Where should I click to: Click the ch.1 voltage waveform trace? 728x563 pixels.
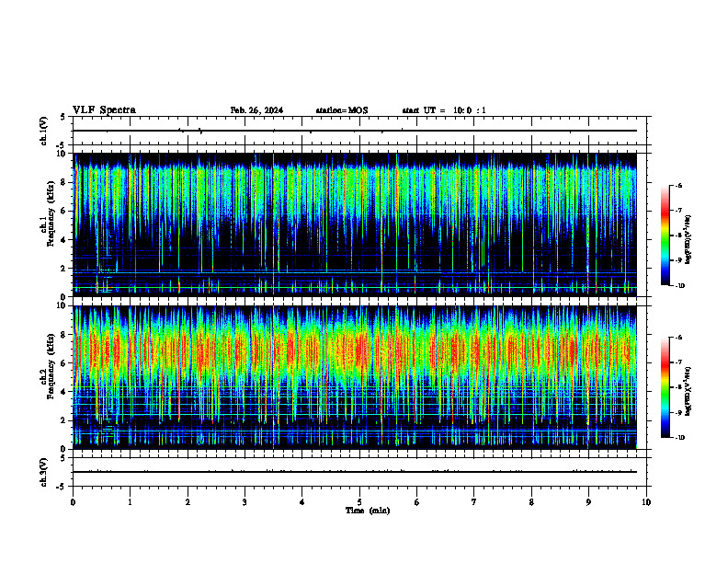(355, 131)
